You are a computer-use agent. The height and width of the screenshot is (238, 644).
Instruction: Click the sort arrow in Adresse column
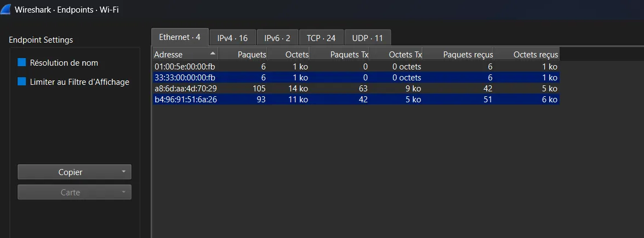pos(212,54)
